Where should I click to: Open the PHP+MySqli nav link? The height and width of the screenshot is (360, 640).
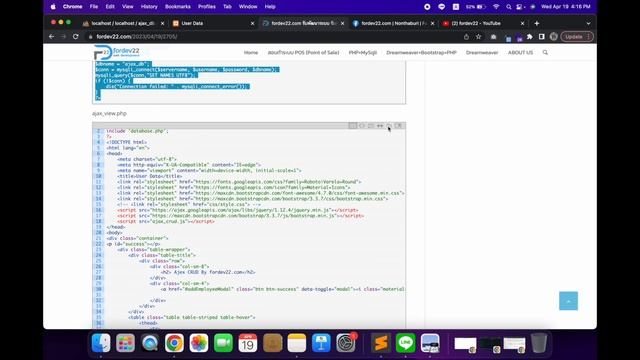pos(362,53)
